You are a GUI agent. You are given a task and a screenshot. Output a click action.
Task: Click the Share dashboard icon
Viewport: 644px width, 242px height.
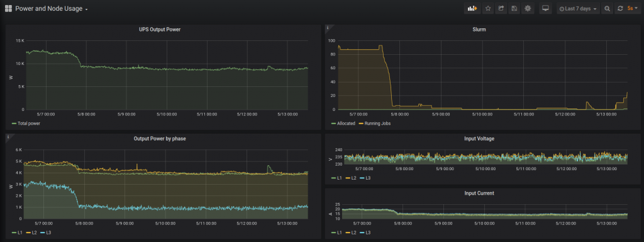(x=501, y=9)
